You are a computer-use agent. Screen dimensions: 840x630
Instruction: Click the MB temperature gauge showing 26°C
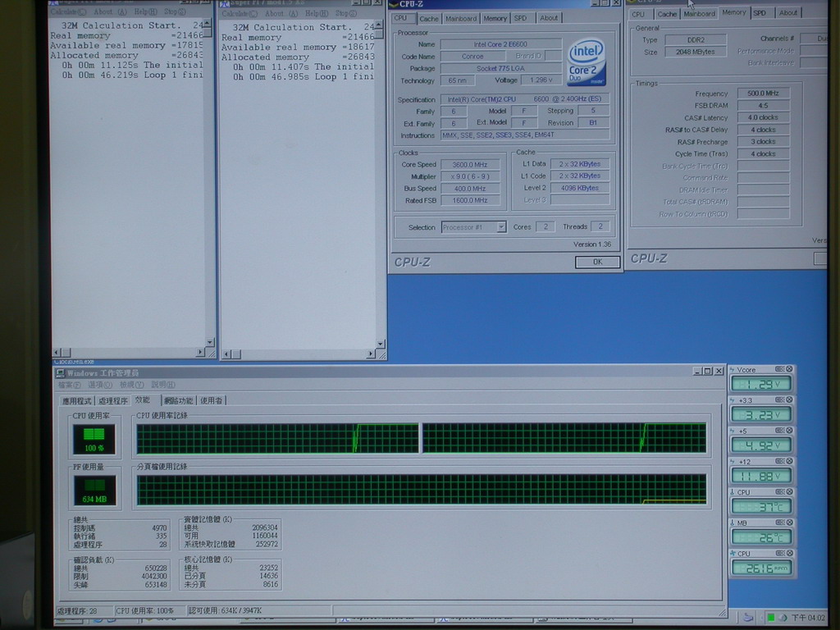coord(761,536)
